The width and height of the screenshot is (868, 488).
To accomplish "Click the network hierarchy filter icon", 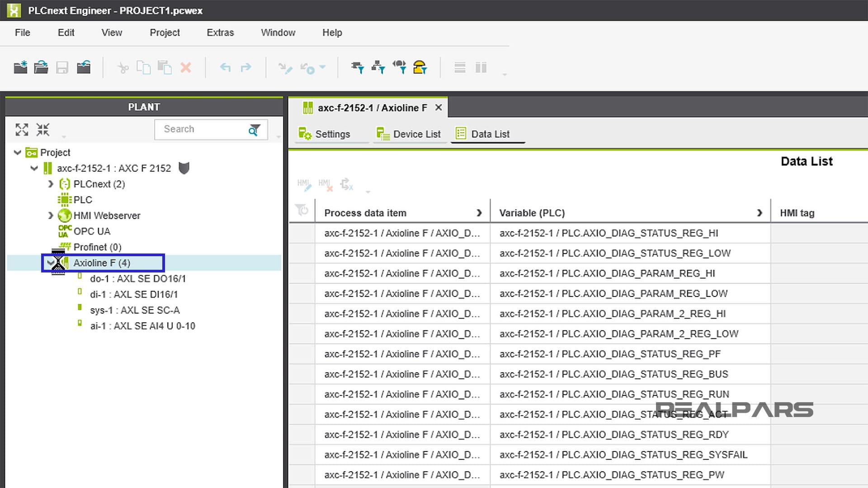I will (x=378, y=67).
